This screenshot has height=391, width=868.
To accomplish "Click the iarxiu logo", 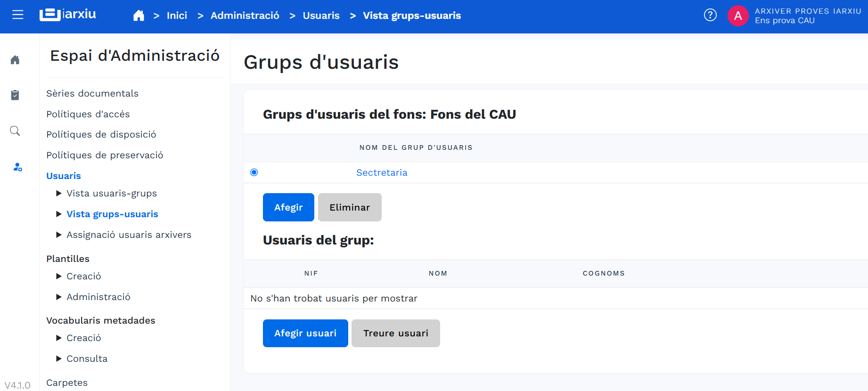I will click(x=68, y=15).
